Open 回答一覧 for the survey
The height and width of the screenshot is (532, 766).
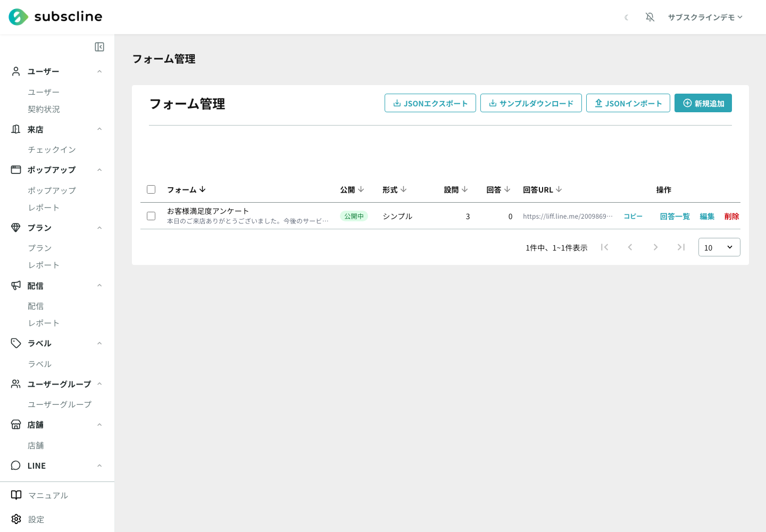tap(675, 216)
